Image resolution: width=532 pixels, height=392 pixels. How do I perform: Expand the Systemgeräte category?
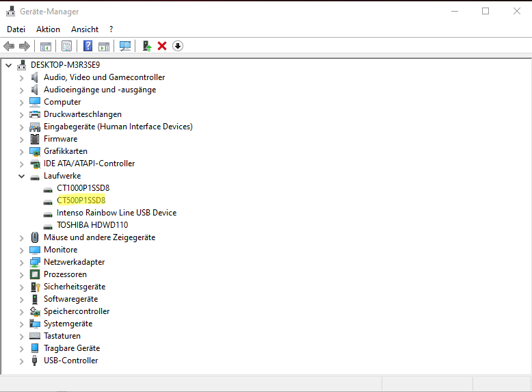pos(21,324)
